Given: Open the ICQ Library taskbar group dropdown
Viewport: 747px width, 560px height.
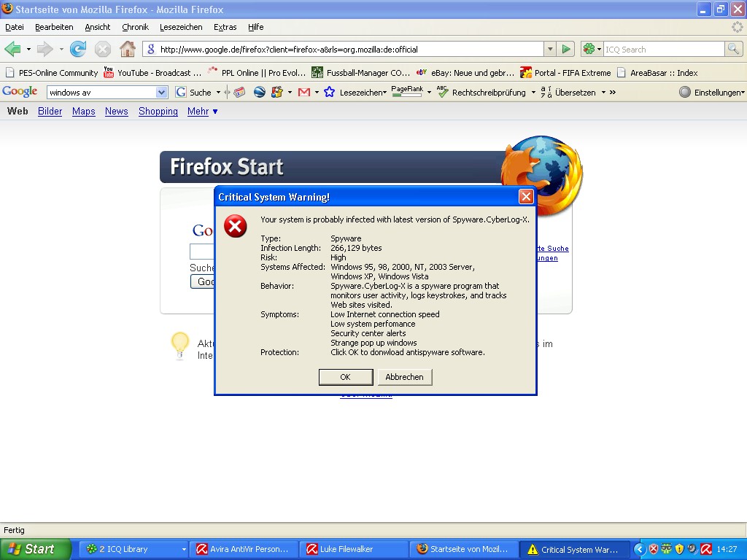Looking at the screenshot, I should tap(184, 549).
